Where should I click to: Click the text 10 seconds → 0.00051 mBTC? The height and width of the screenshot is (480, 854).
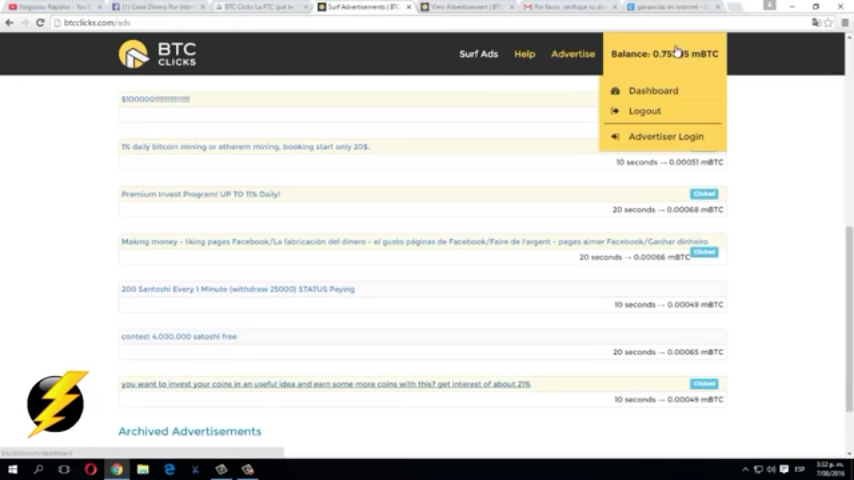pyautogui.click(x=669, y=162)
